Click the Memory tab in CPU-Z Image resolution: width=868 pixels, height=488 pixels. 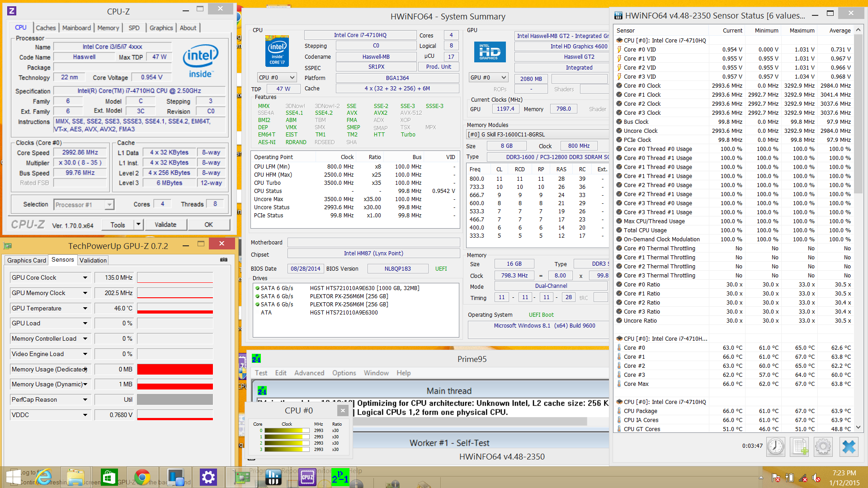click(108, 28)
